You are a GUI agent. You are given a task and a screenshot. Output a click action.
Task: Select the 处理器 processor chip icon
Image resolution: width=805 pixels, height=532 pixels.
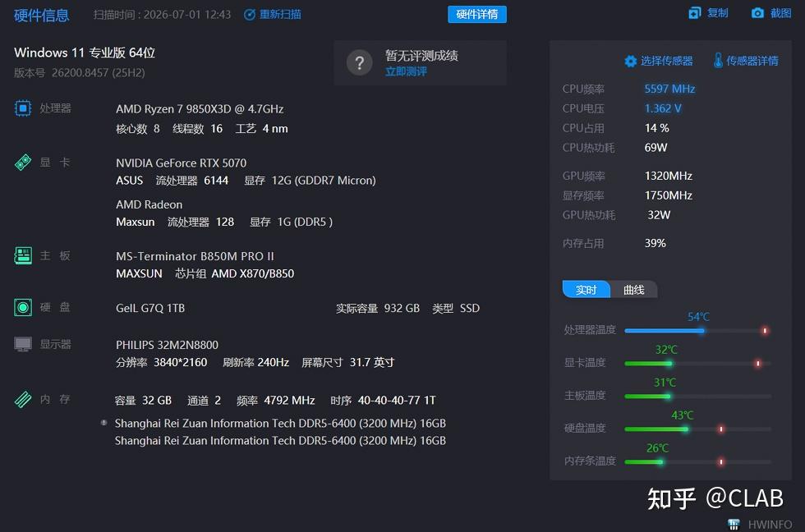(x=23, y=108)
